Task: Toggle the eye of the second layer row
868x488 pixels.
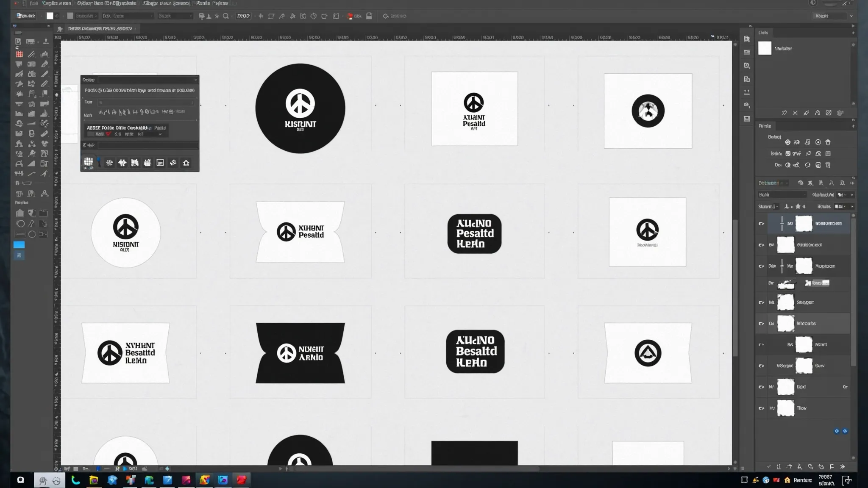Action: point(761,245)
